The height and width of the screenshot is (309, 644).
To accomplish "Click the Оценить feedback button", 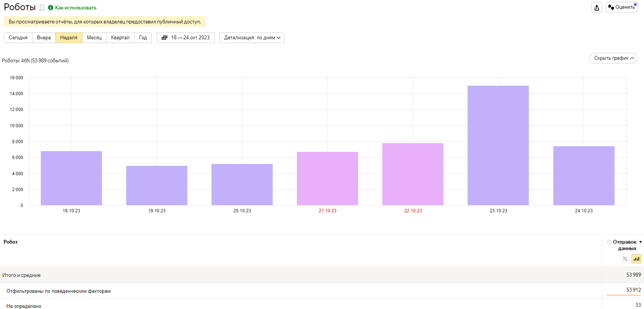I will 622,7.
